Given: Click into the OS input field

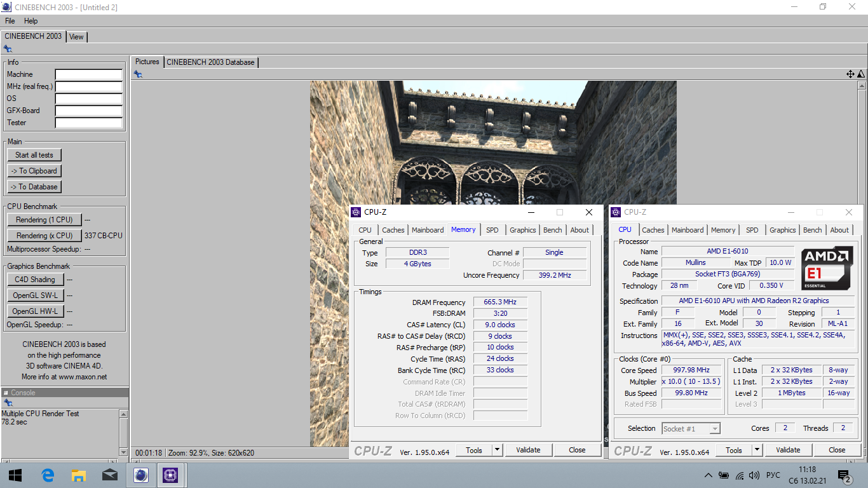Looking at the screenshot, I should (89, 99).
